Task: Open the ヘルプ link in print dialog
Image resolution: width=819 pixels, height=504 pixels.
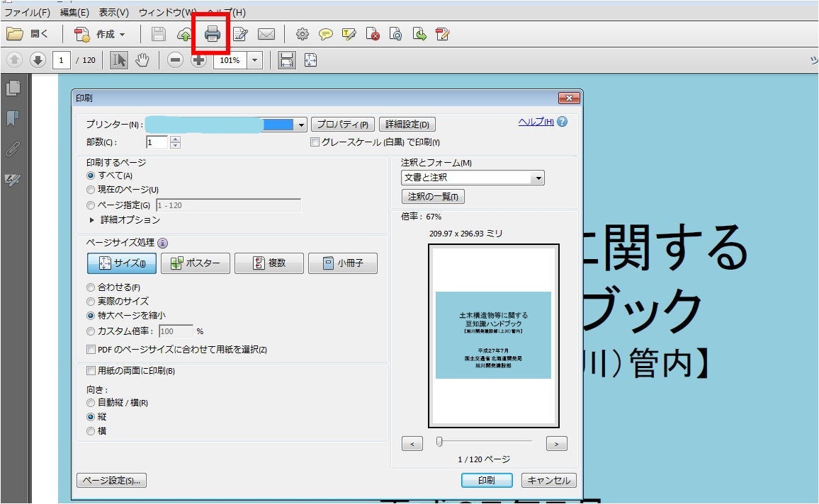Action: coord(536,122)
